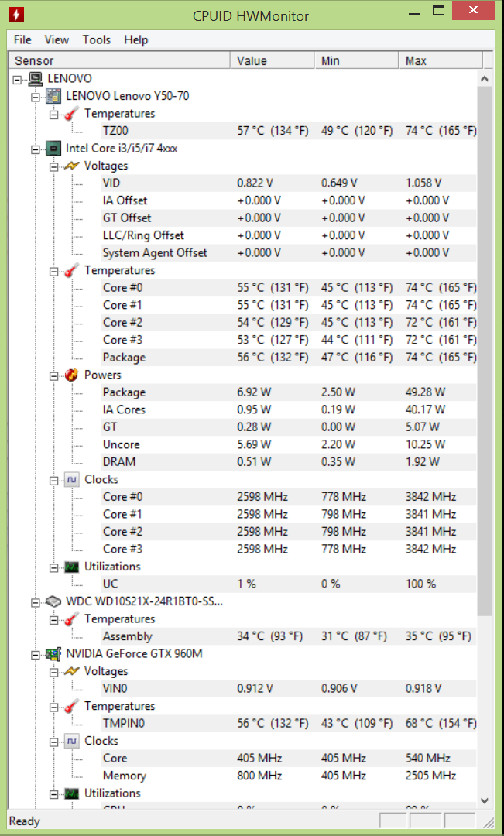Select the Assembly temperature row
504x836 pixels.
[x=288, y=636]
